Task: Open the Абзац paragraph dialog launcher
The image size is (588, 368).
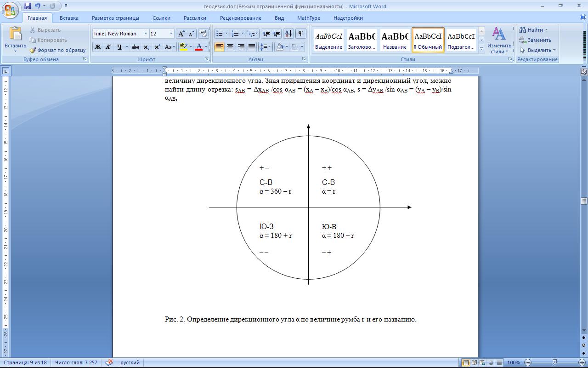Action: (304, 59)
